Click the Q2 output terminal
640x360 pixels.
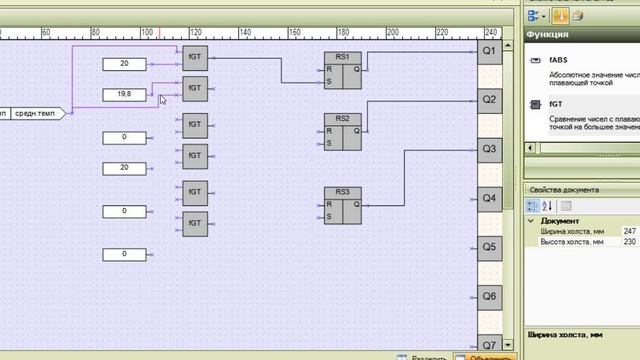[x=489, y=100]
